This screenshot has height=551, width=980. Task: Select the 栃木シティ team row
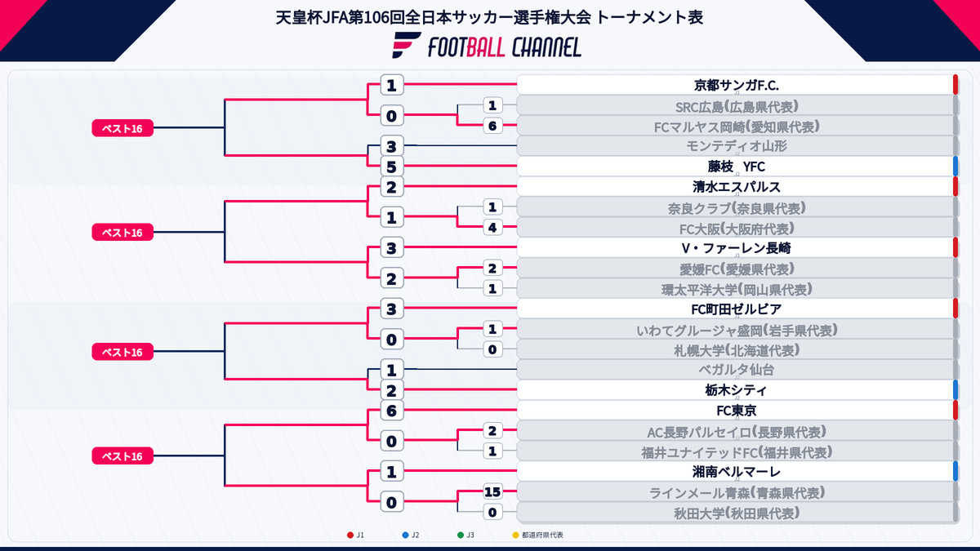[x=737, y=390]
